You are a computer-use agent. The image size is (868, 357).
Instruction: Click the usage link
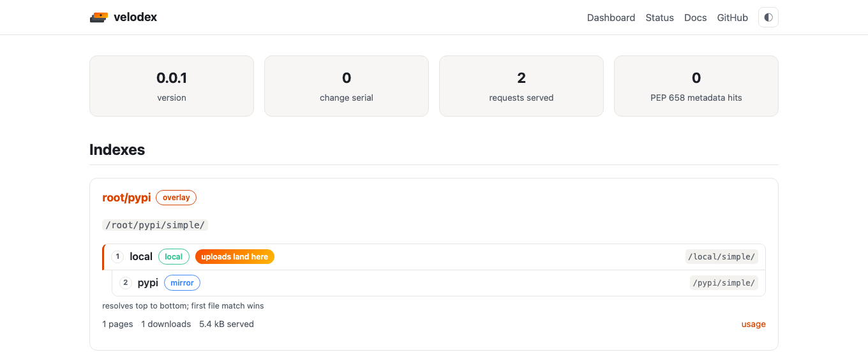pyautogui.click(x=753, y=324)
